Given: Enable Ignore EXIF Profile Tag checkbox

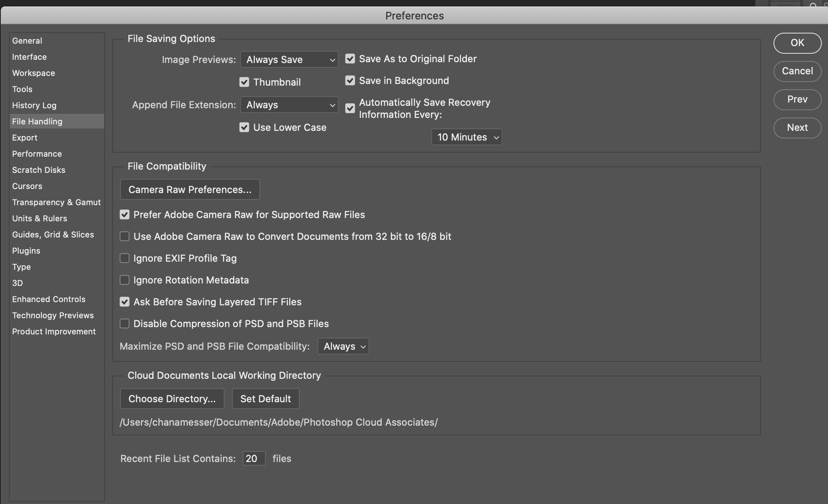Looking at the screenshot, I should coord(124,258).
